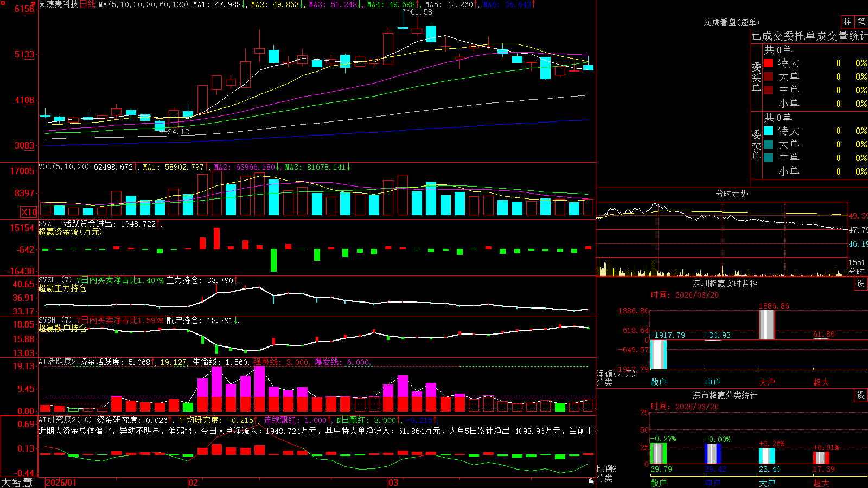This screenshot has width=868, height=488.
Task: Select the 02 month marker on the time axis
Action: (193, 483)
